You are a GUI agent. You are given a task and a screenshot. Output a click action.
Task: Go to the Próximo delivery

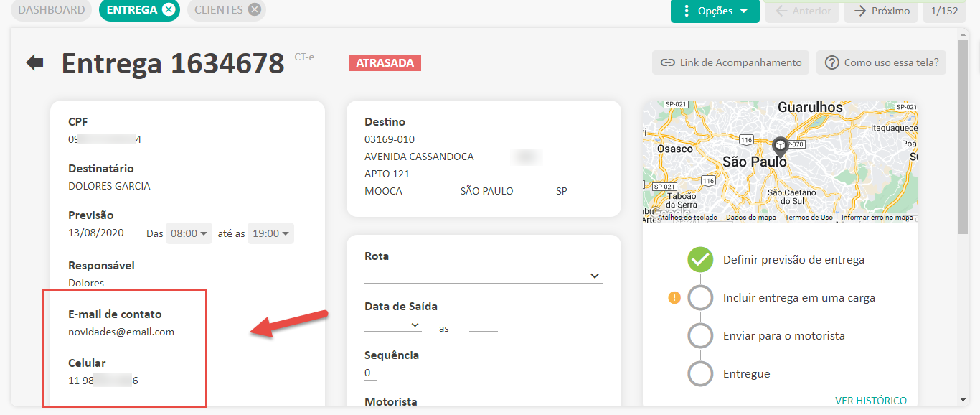tap(880, 11)
